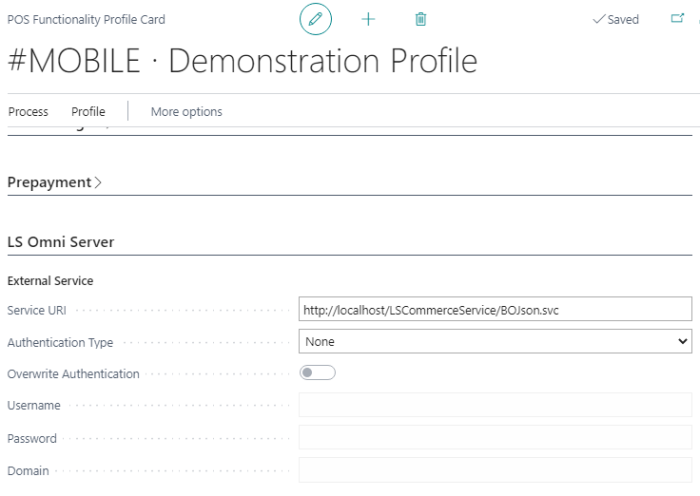The image size is (700, 496).
Task: Focus the Domain input field
Action: (495, 470)
